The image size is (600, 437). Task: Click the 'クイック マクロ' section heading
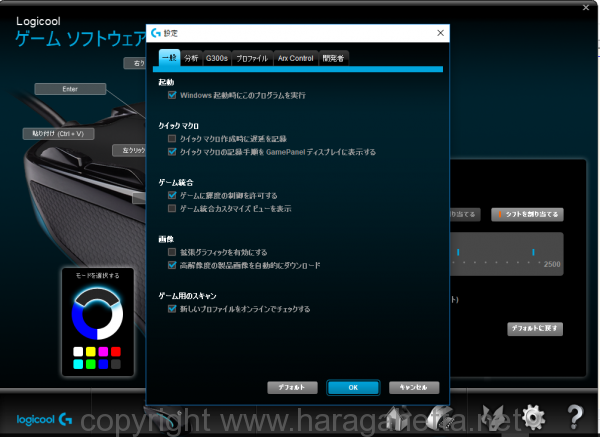tap(179, 126)
